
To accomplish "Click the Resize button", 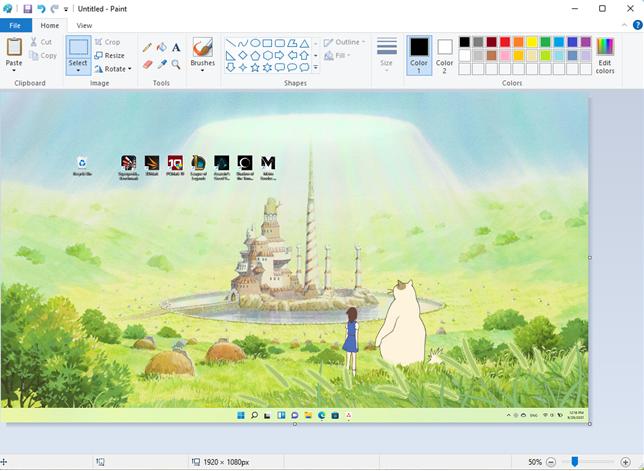I will pyautogui.click(x=109, y=55).
